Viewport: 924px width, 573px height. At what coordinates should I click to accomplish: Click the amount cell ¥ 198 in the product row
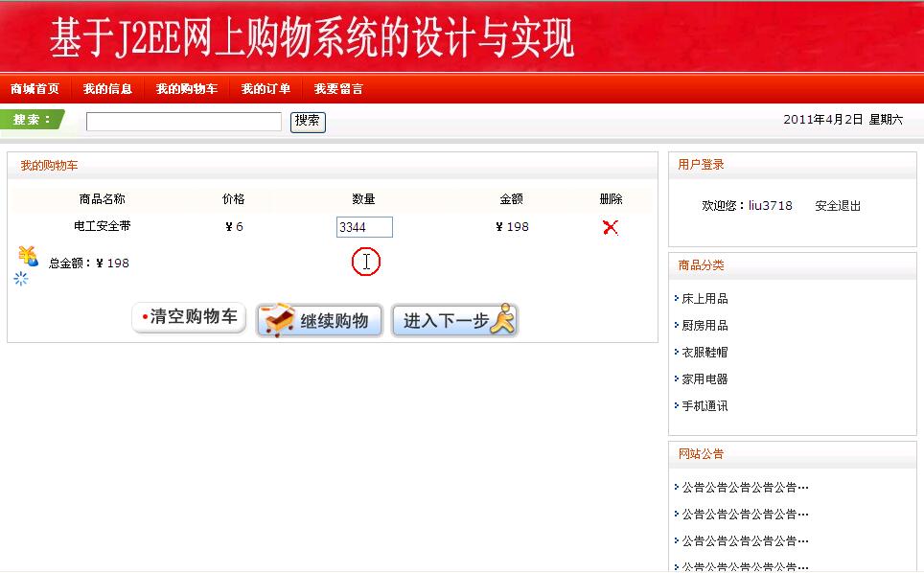point(512,227)
